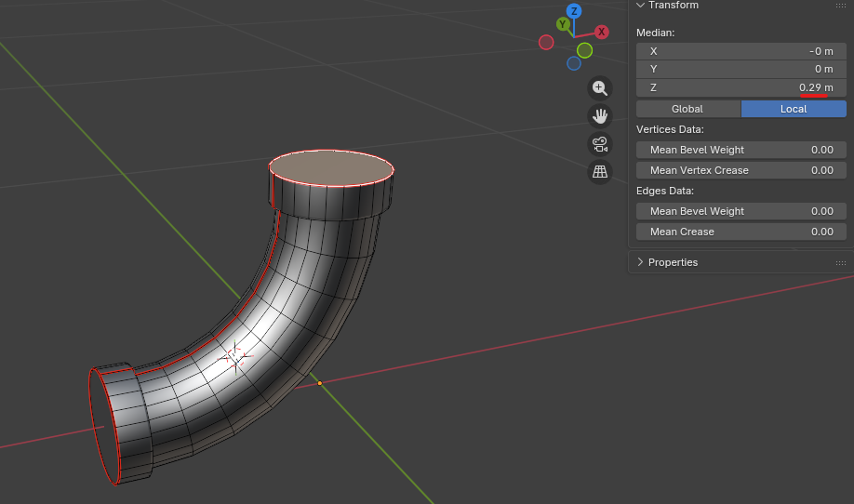Image resolution: width=854 pixels, height=504 pixels.
Task: Click the Median Y value field
Action: (741, 69)
